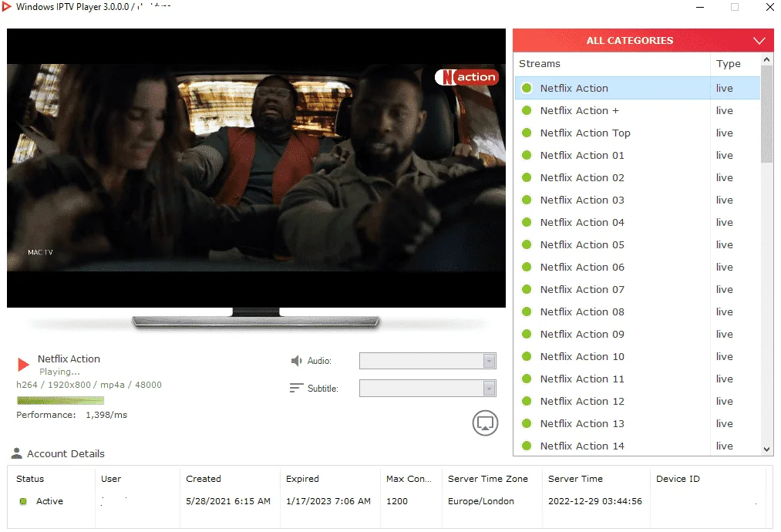The width and height of the screenshot is (781, 532).
Task: Click green dot next to Netflix Action 13
Action: (x=527, y=423)
